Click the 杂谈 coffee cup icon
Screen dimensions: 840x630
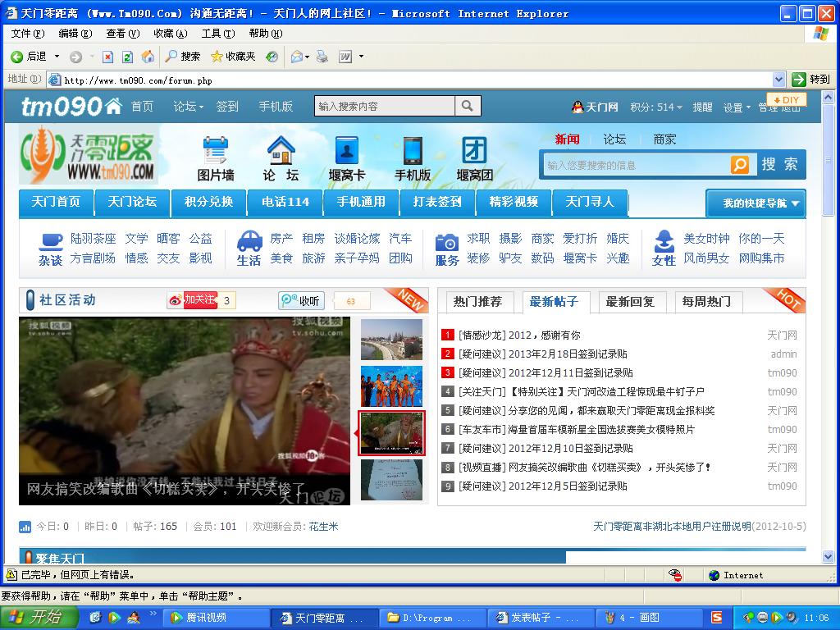point(50,241)
